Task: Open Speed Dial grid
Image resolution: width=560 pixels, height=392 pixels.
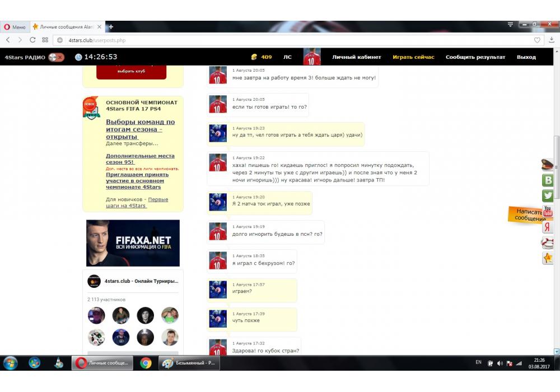Action: [45, 40]
